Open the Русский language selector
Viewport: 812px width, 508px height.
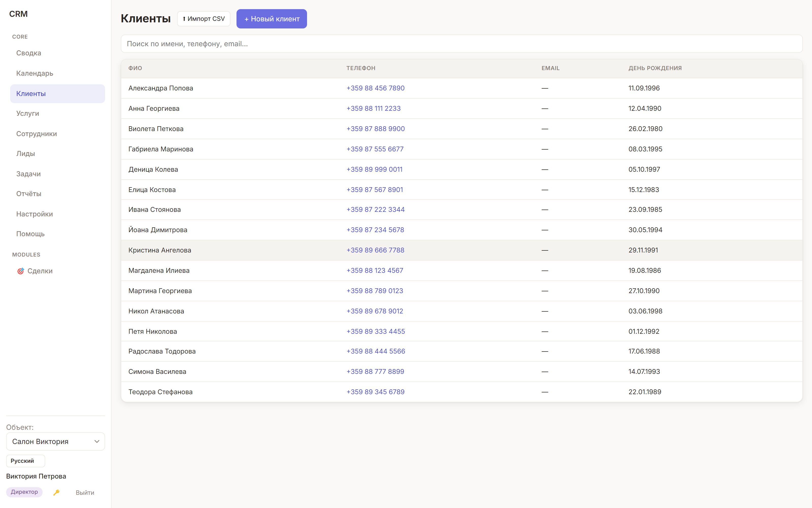tap(25, 461)
